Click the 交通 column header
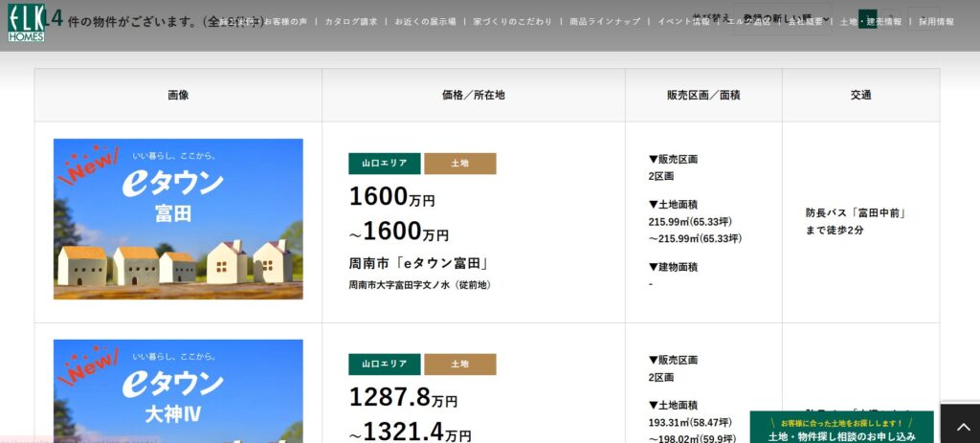Viewport: 980px width, 443px height. 859,96
